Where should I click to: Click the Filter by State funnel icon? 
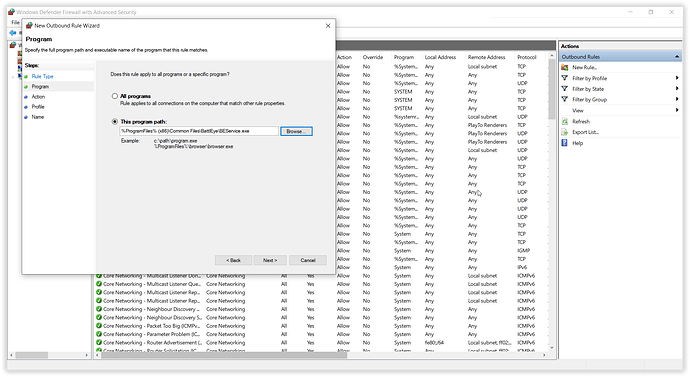pyautogui.click(x=565, y=88)
